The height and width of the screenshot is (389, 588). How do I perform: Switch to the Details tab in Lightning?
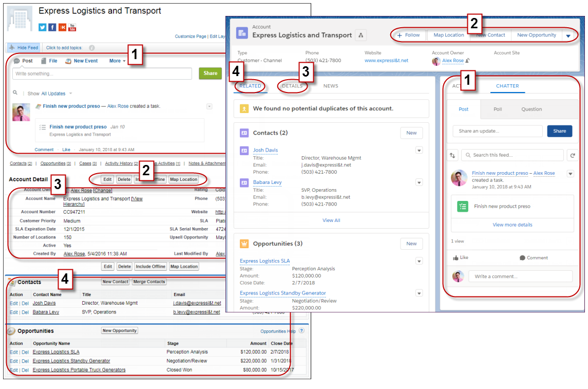pyautogui.click(x=292, y=86)
